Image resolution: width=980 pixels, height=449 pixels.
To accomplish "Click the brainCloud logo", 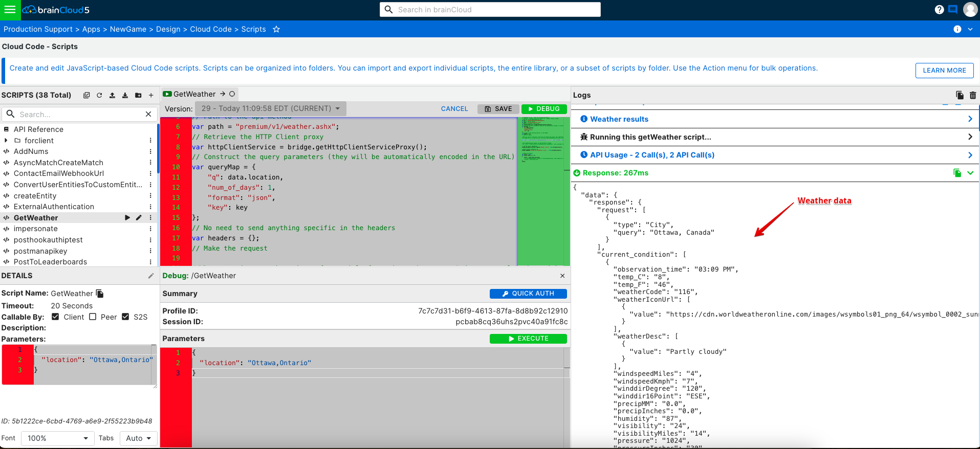I will coord(56,10).
